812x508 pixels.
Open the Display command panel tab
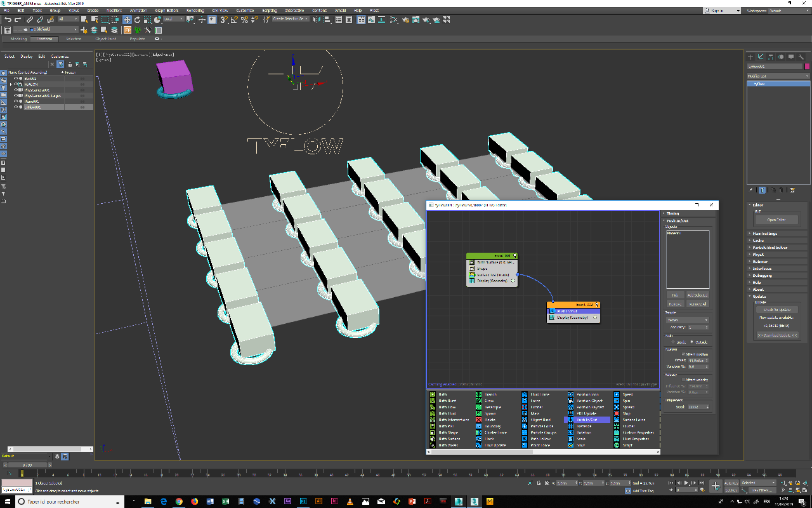click(791, 57)
